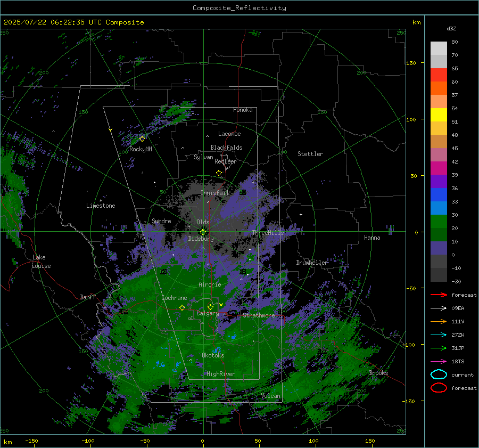Click the Hanna map label
479x448 pixels.
point(372,238)
